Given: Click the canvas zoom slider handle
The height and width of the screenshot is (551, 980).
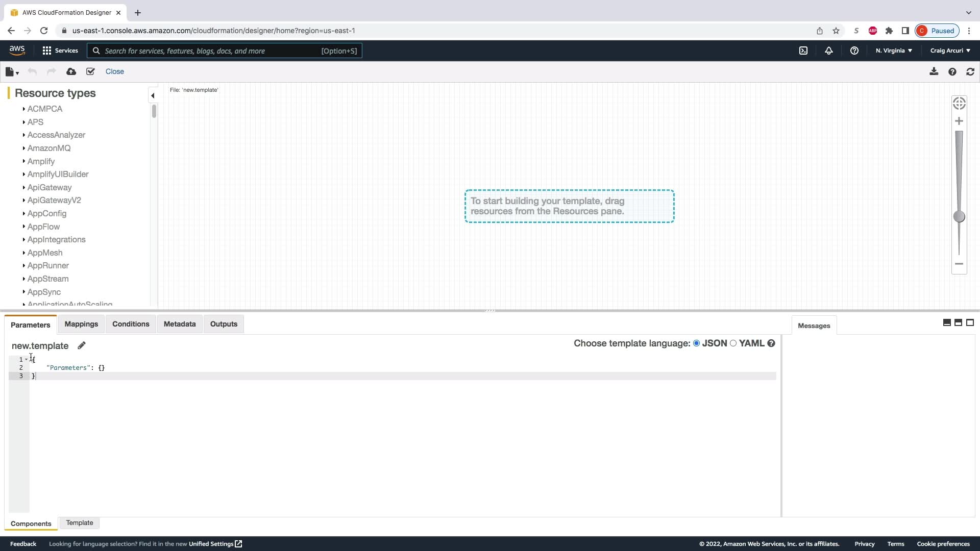Looking at the screenshot, I should 959,217.
